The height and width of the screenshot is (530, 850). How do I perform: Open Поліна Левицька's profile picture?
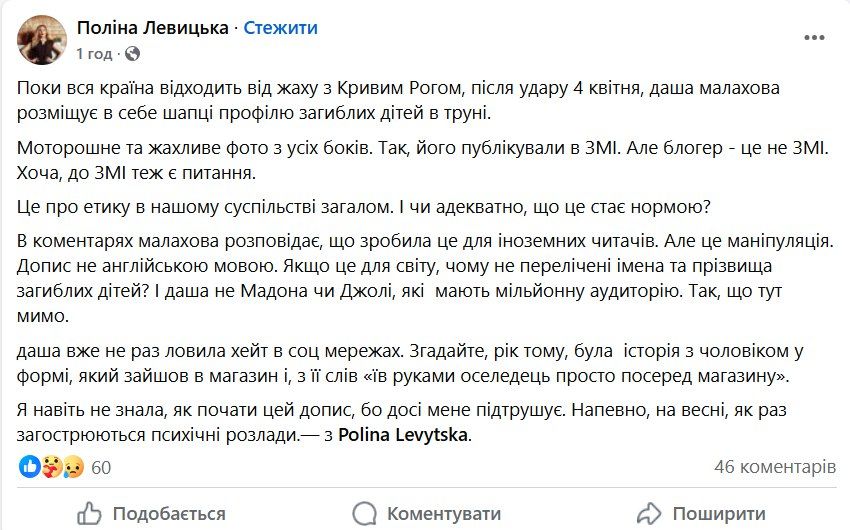[42, 39]
